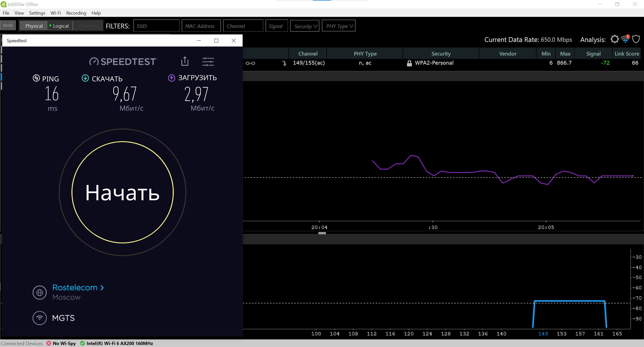
Task: Close the Speedtest window
Action: tap(234, 40)
